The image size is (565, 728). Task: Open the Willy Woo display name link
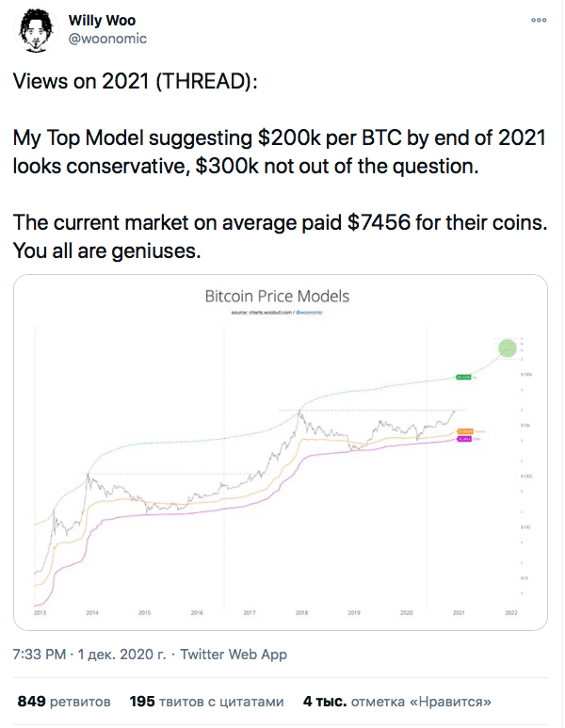tap(102, 20)
